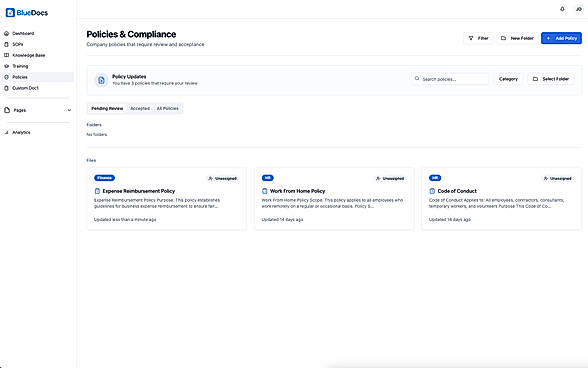This screenshot has height=368, width=588.
Task: Open the Select Folder dropdown
Action: (x=551, y=79)
